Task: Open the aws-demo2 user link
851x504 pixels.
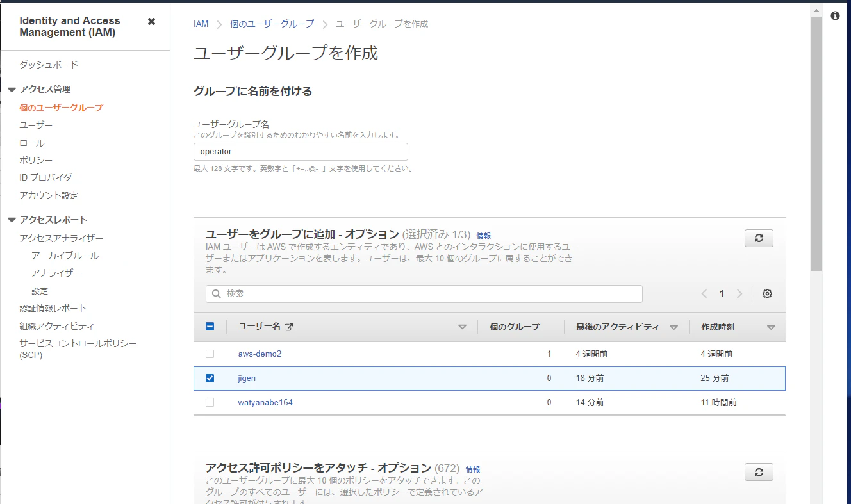Action: click(x=260, y=354)
